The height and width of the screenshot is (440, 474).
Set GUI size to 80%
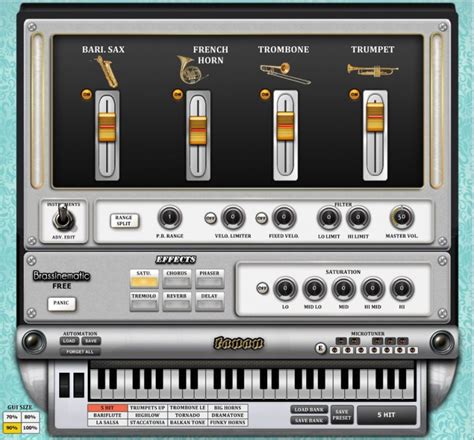[30, 417]
